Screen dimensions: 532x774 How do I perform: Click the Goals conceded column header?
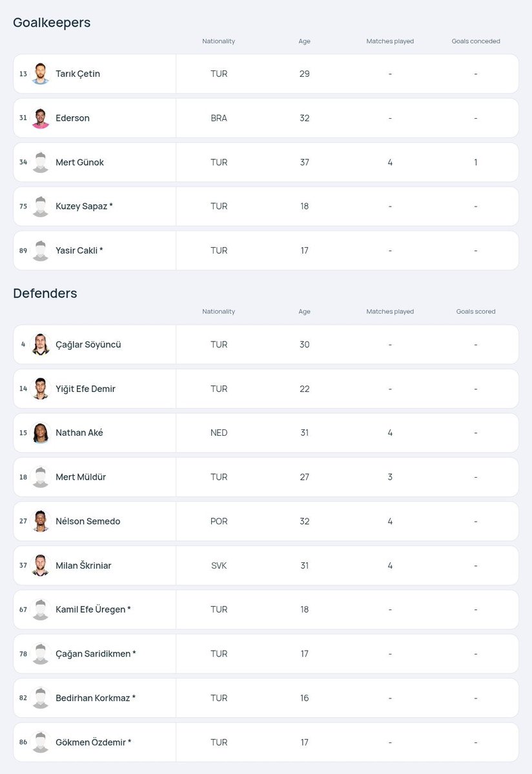(476, 41)
